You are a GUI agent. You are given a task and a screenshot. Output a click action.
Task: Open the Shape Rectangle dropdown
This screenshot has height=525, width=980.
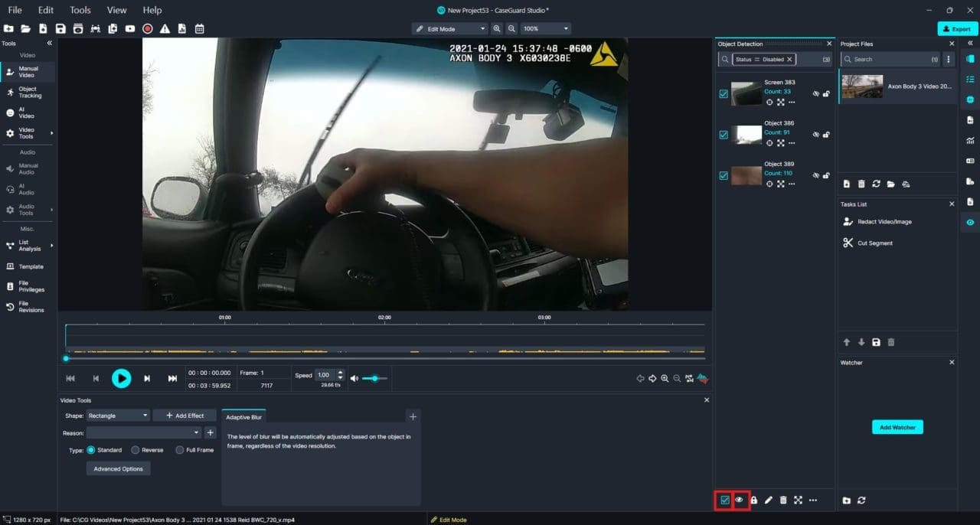117,416
